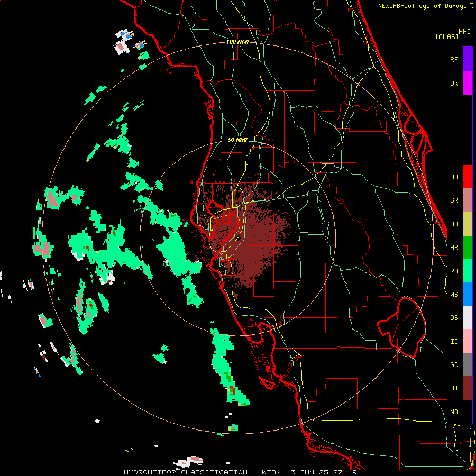Click the bright green RA legend swatch
Screen dimensions: 476x476
(x=467, y=271)
